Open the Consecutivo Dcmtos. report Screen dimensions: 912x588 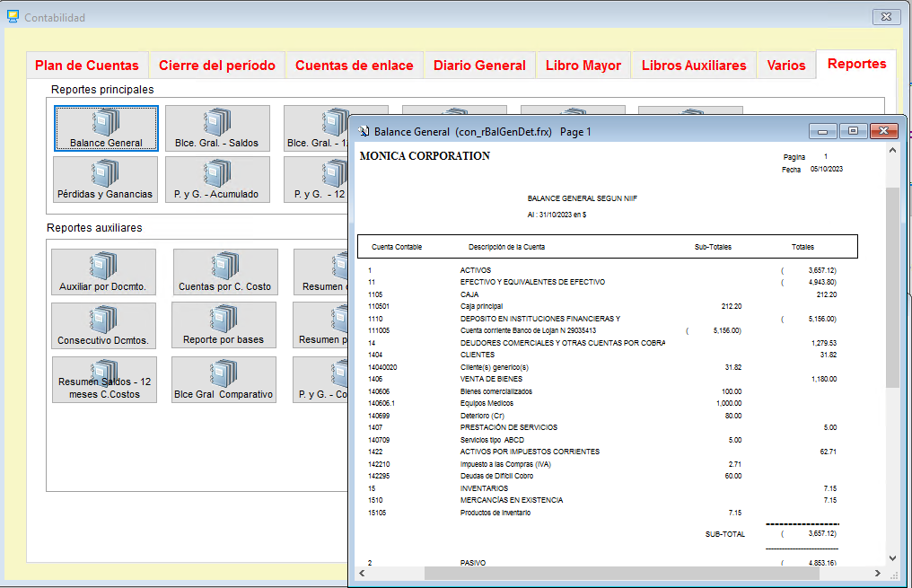click(x=103, y=325)
